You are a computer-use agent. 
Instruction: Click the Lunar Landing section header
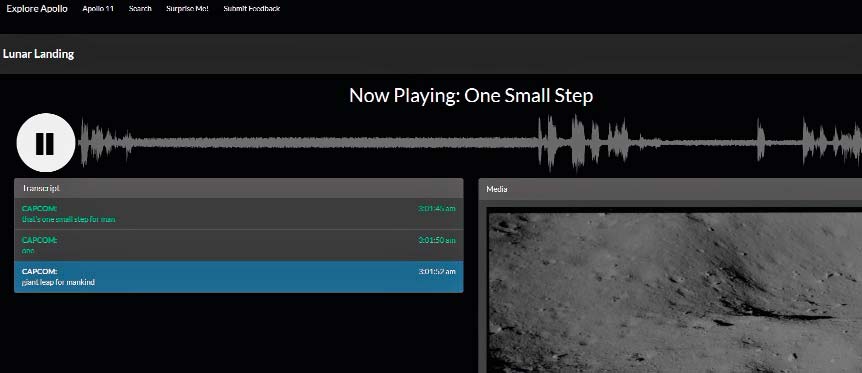(x=38, y=54)
